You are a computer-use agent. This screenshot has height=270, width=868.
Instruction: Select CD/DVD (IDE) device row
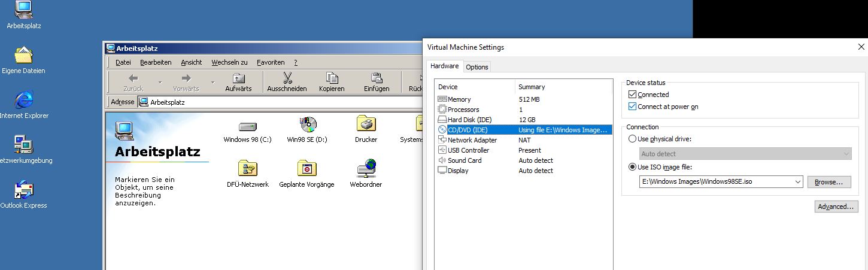click(x=524, y=130)
